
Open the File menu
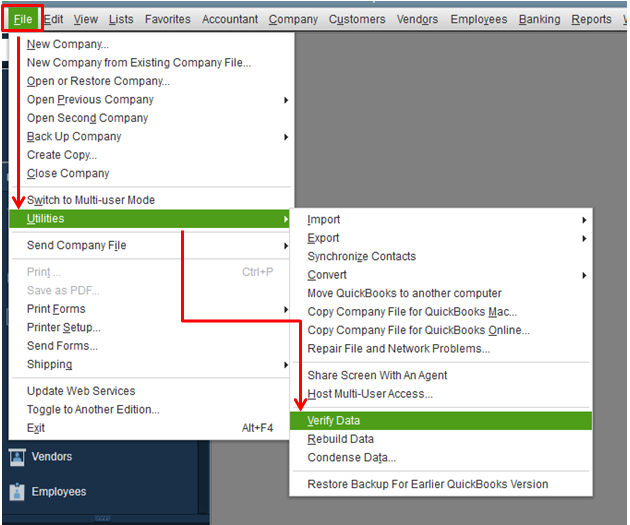tap(23, 19)
